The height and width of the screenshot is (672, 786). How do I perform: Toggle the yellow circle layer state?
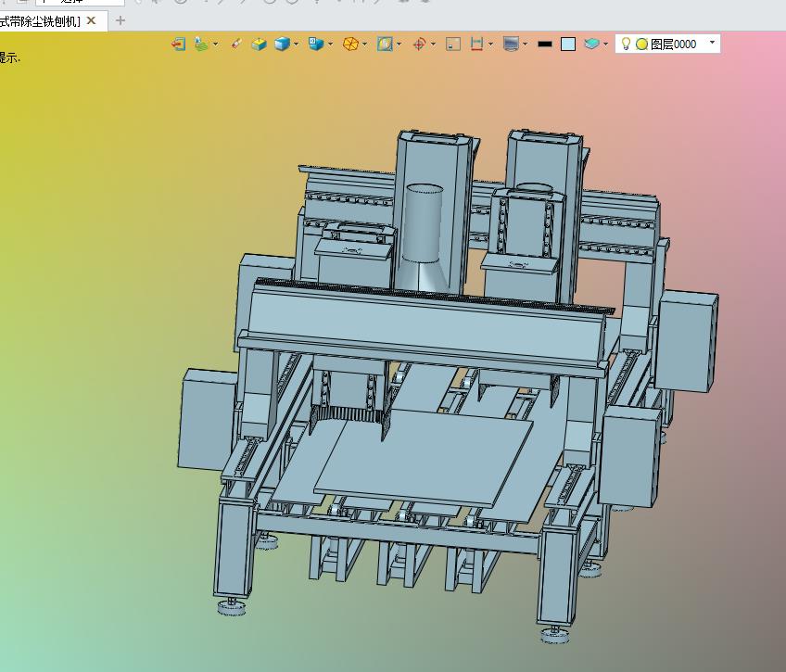click(641, 44)
